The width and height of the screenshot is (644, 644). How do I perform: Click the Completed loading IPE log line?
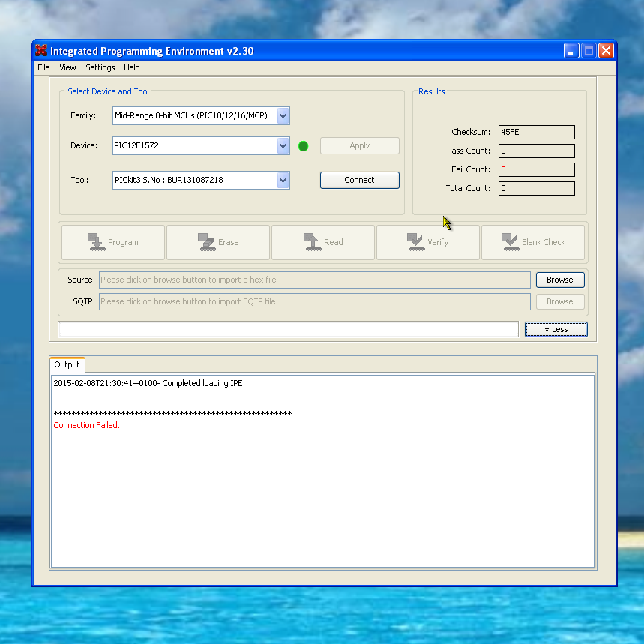tap(149, 383)
